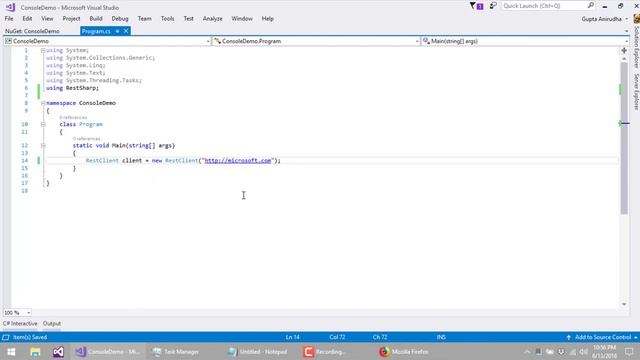Open the notifications flag icon

[x=476, y=6]
